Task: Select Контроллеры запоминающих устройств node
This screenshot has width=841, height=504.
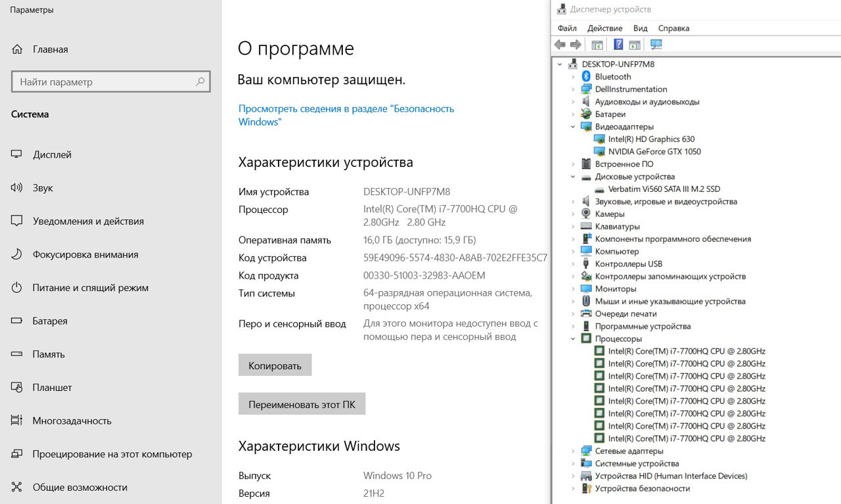Action: click(x=670, y=277)
